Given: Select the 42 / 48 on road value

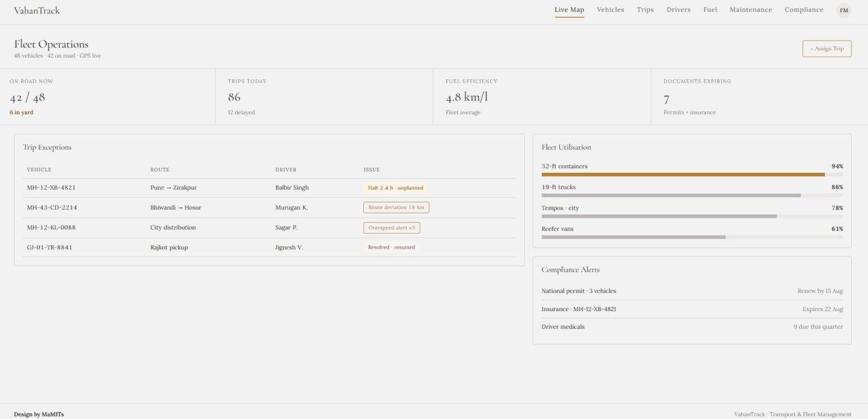Looking at the screenshot, I should tap(27, 98).
